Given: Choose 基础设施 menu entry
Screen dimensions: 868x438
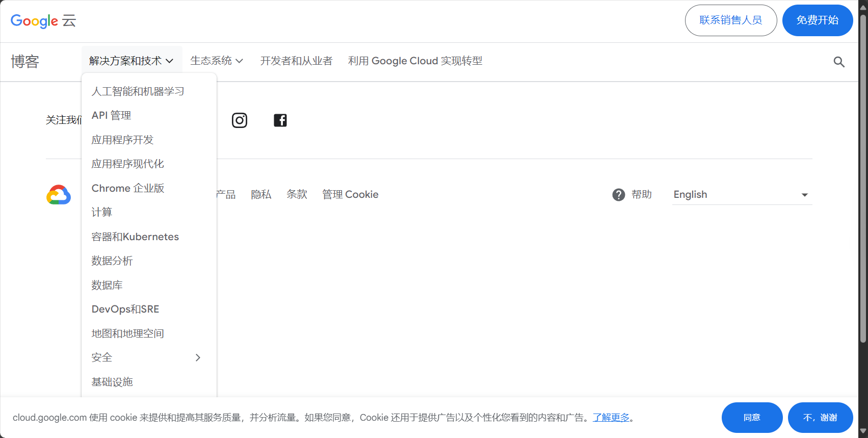Looking at the screenshot, I should click(112, 382).
